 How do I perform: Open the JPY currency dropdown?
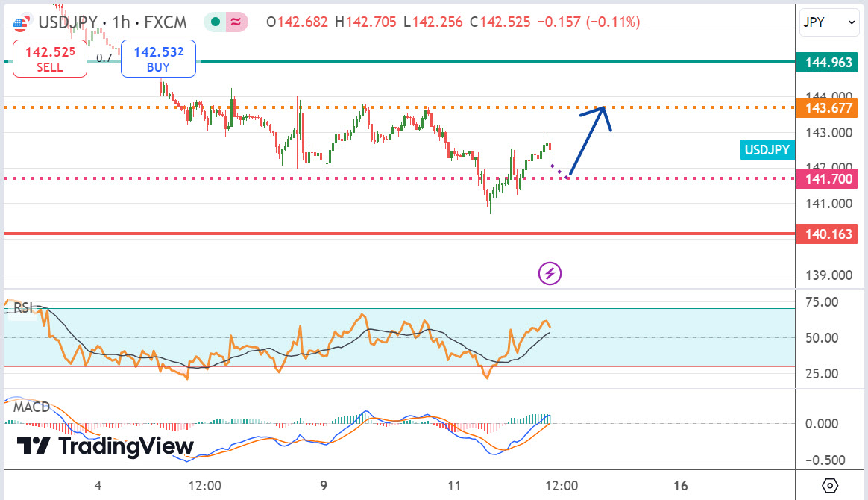[829, 22]
